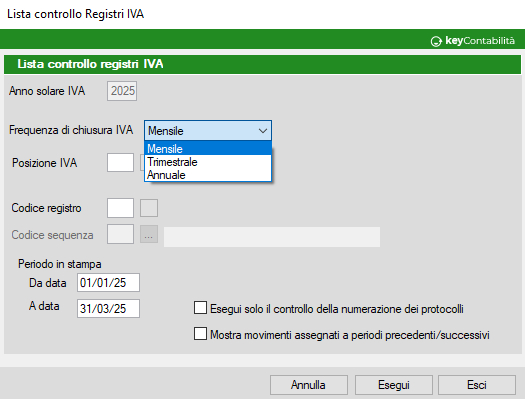Click the Codice sequenza description field

coord(272,237)
